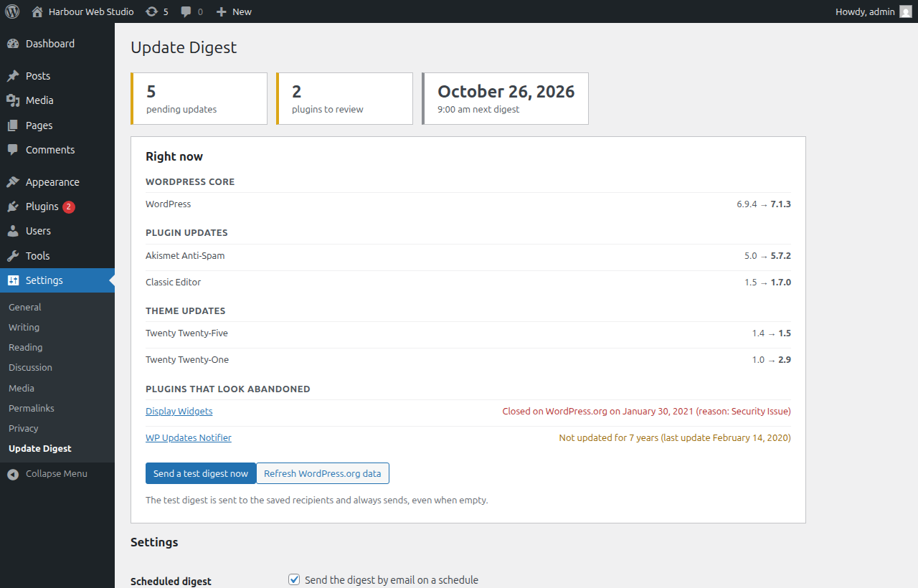Viewport: 918px width, 588px height.
Task: Click the WordPress logo icon
Action: (x=12, y=11)
